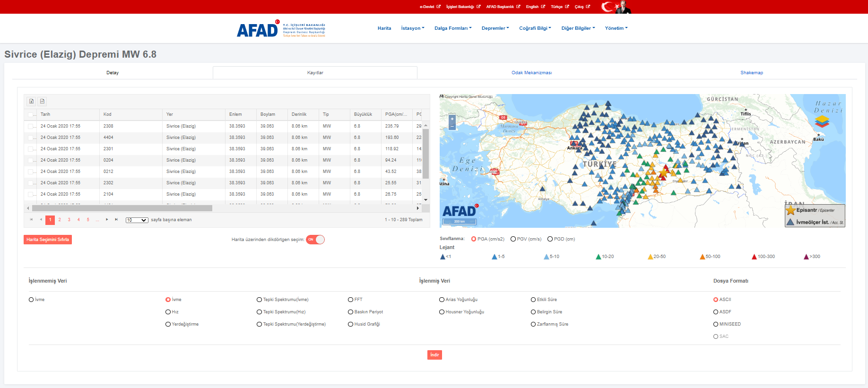Open Odak Mekanizması tab
868x388 pixels.
pos(532,73)
